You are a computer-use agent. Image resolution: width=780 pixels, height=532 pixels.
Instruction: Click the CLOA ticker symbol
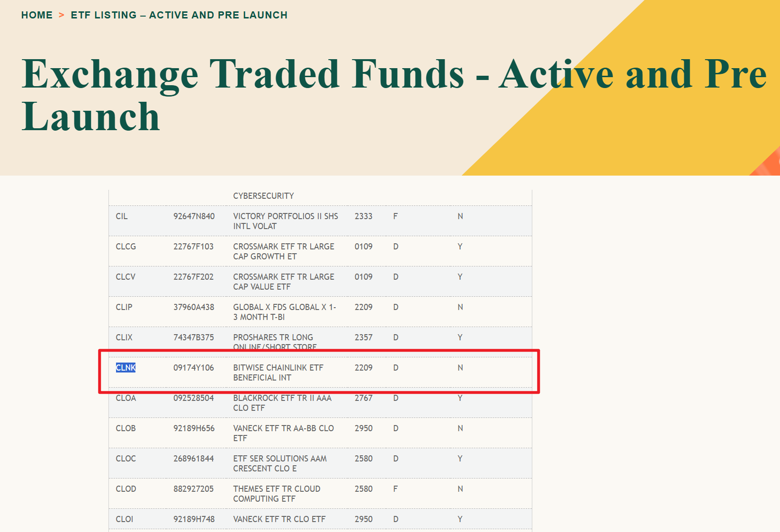[126, 398]
